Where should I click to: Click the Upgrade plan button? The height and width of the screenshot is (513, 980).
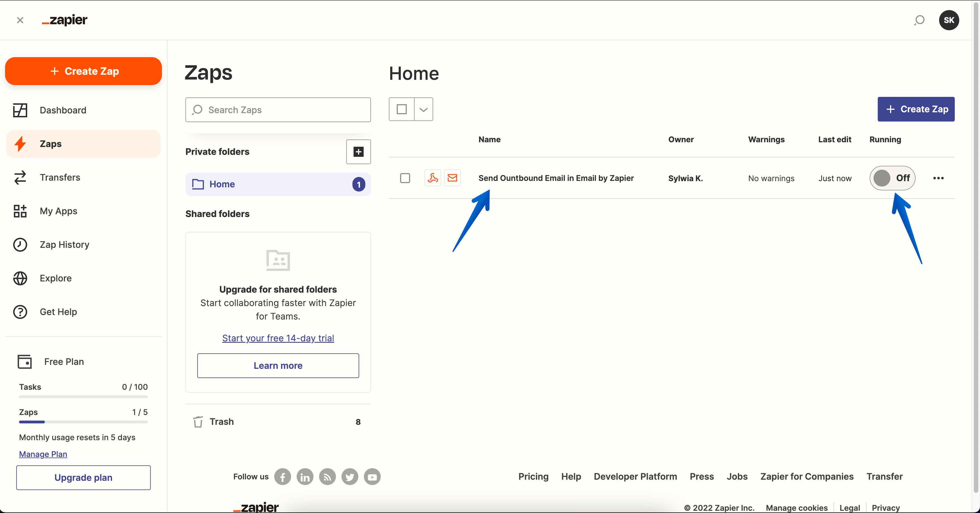pos(83,478)
